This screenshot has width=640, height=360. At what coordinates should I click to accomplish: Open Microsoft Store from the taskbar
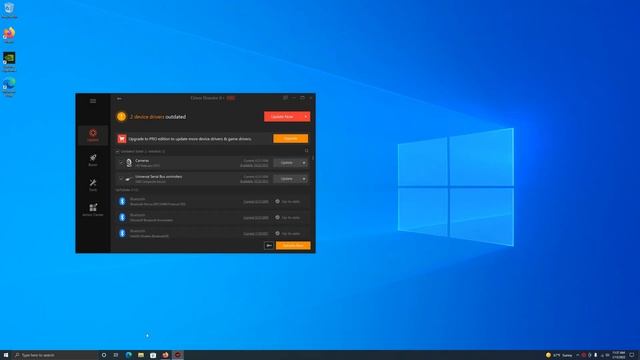[x=153, y=355]
